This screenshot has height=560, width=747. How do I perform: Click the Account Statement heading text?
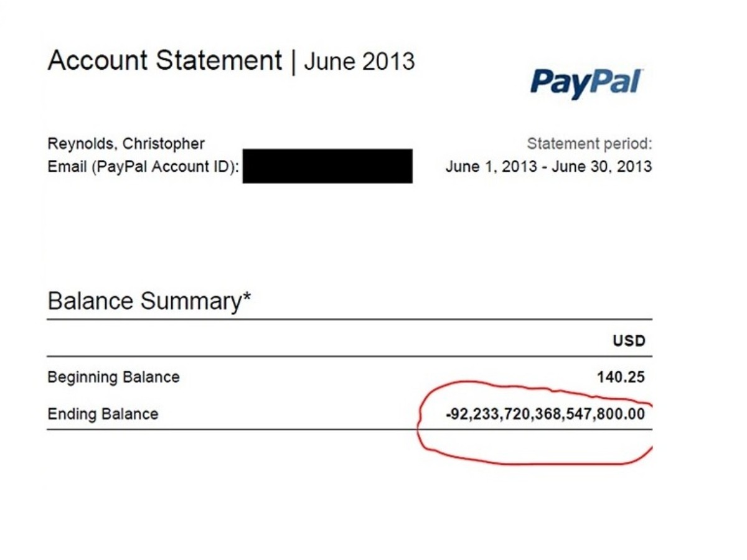pyautogui.click(x=164, y=61)
